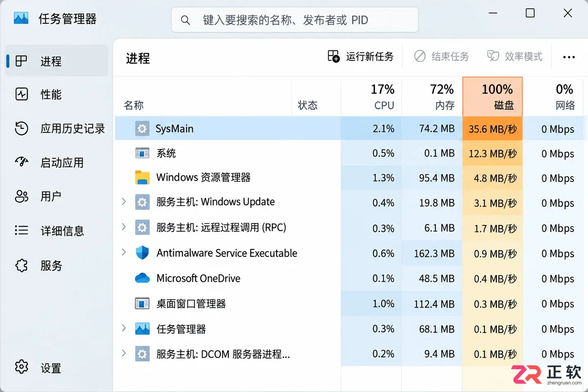Screen dimensions: 588x392
Task: Click the 结束任务 circle-slash icon
Action: tap(420, 56)
